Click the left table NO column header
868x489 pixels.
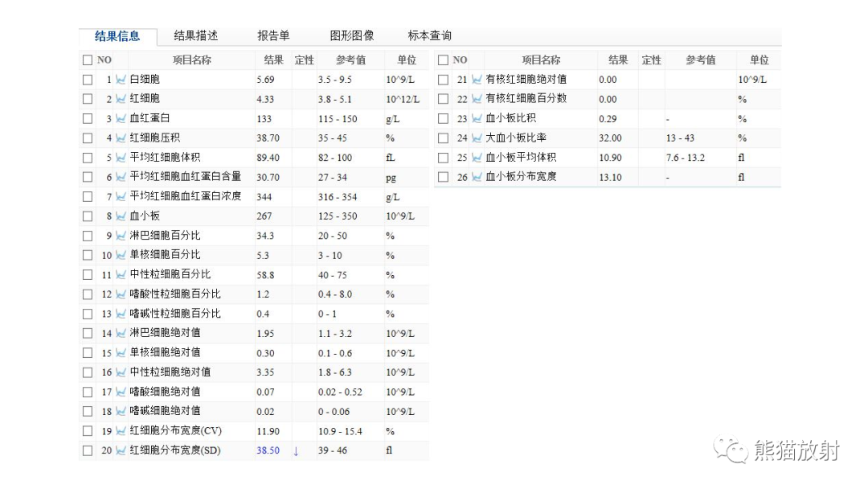pyautogui.click(x=104, y=60)
